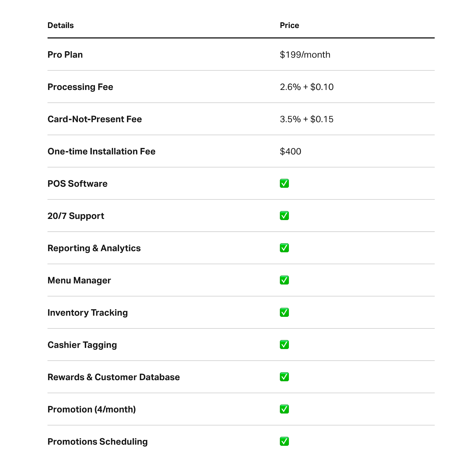Click the Promotion (4/month) checkmark icon

[284, 409]
